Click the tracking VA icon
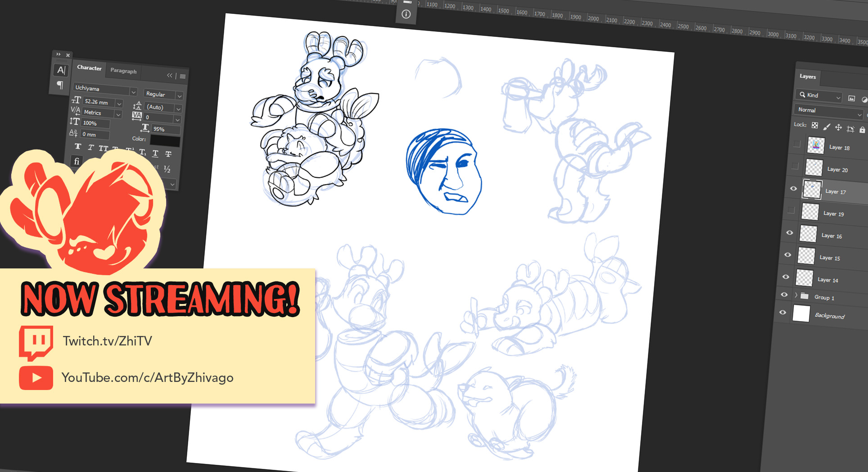The image size is (868, 472). (137, 116)
